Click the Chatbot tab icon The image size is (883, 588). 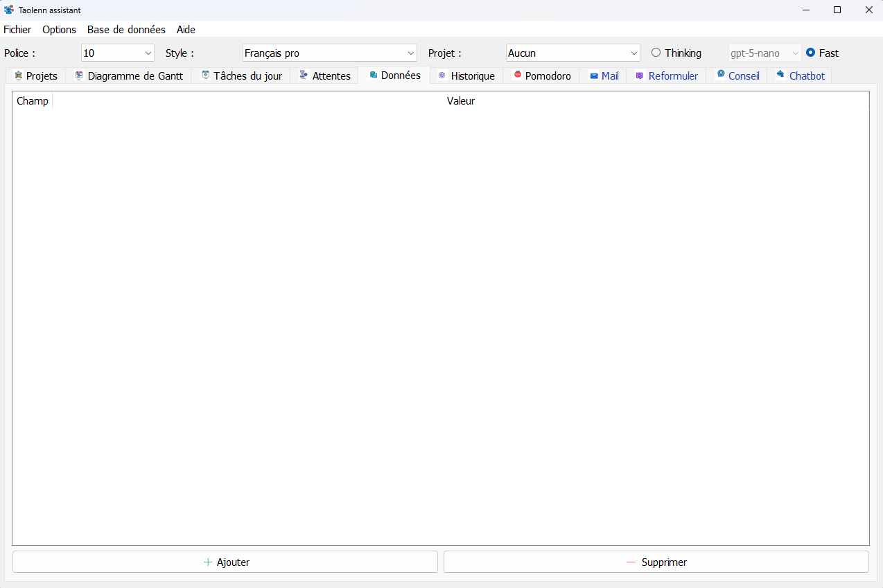pyautogui.click(x=780, y=75)
